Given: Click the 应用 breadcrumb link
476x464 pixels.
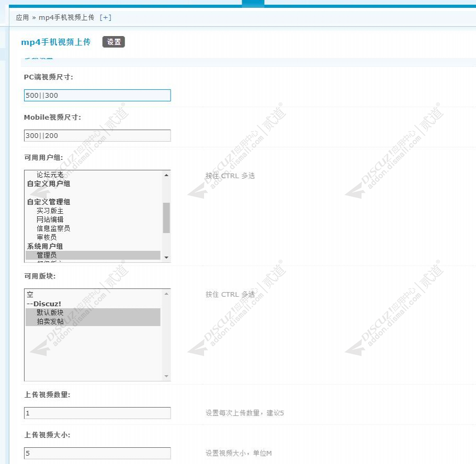Looking at the screenshot, I should (x=22, y=18).
